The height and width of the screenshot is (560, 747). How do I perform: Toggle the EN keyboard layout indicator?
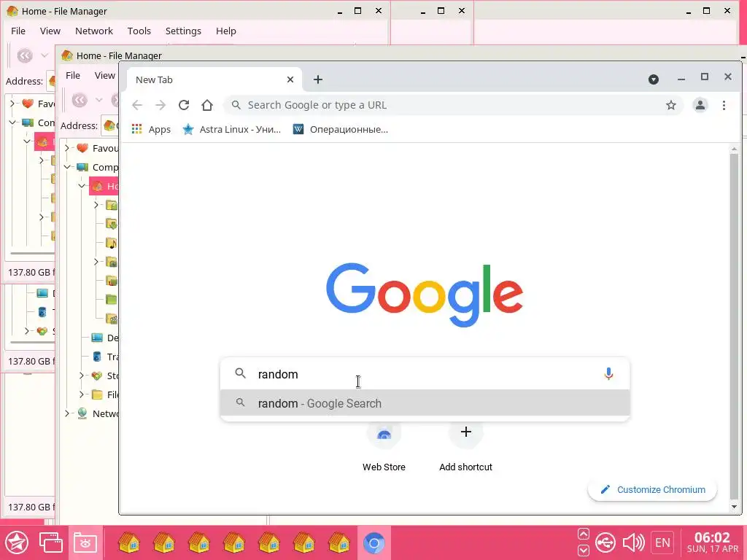[662, 542]
